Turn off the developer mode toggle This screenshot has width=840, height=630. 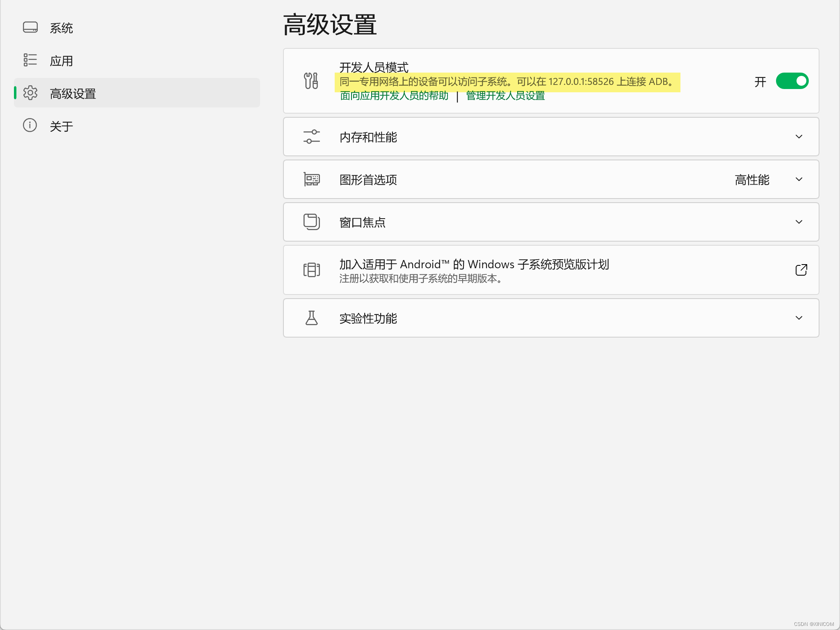792,81
